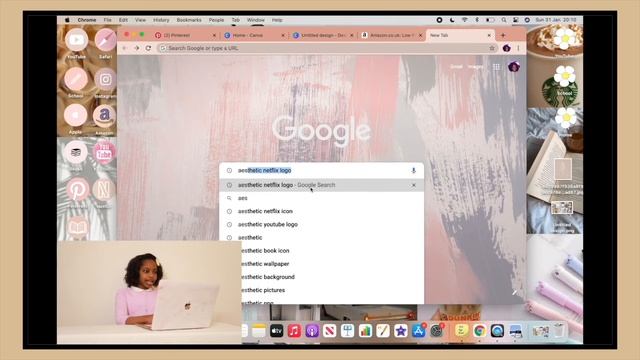Switch to the Amazon.co.uk tab
The height and width of the screenshot is (360, 640).
coord(391,36)
